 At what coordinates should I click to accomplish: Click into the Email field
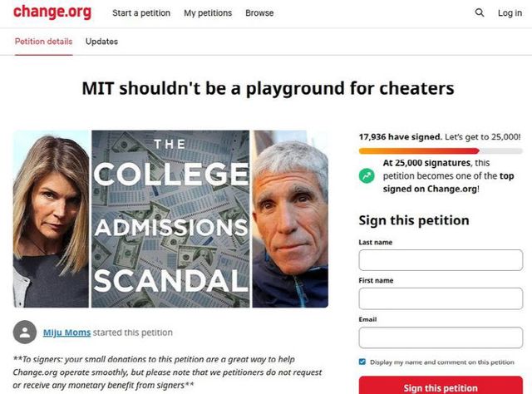click(x=441, y=337)
